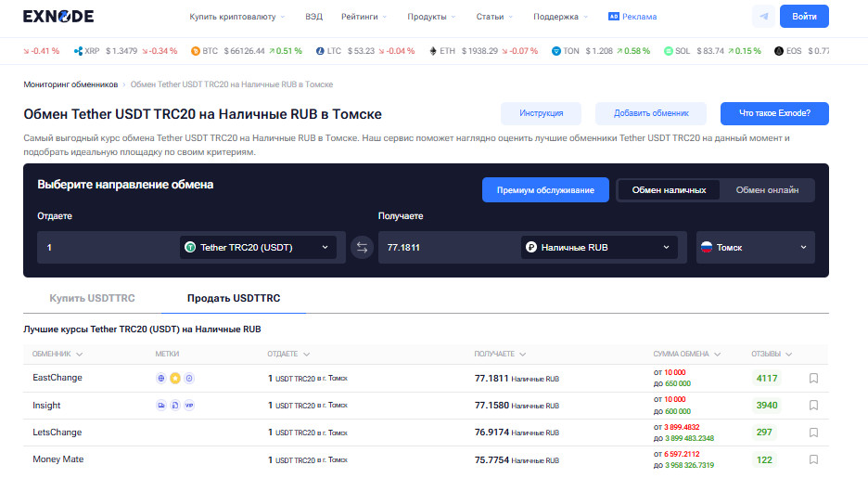This screenshot has width=868, height=478.
Task: Switch to the Купить USDTTRC tab
Action: (92, 298)
